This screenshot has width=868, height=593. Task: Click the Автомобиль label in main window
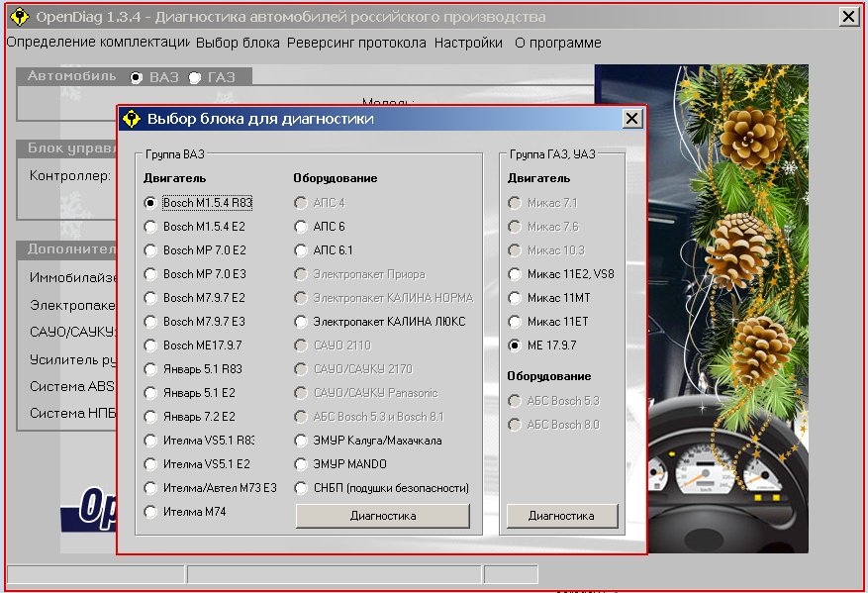[x=72, y=76]
